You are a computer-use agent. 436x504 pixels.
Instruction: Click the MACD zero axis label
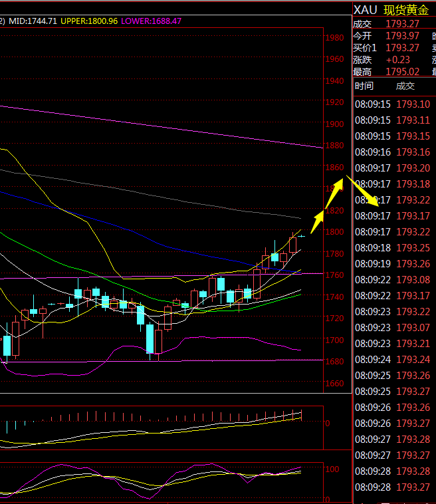point(327,422)
